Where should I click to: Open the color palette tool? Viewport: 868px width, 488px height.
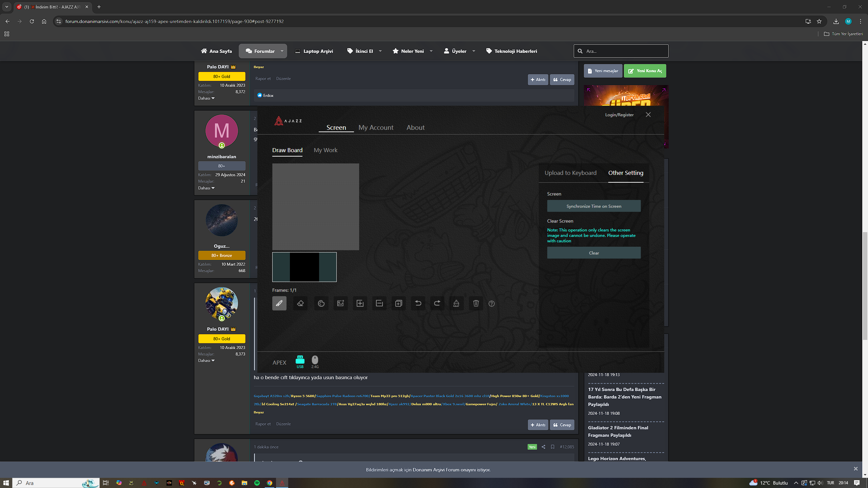tap(321, 303)
